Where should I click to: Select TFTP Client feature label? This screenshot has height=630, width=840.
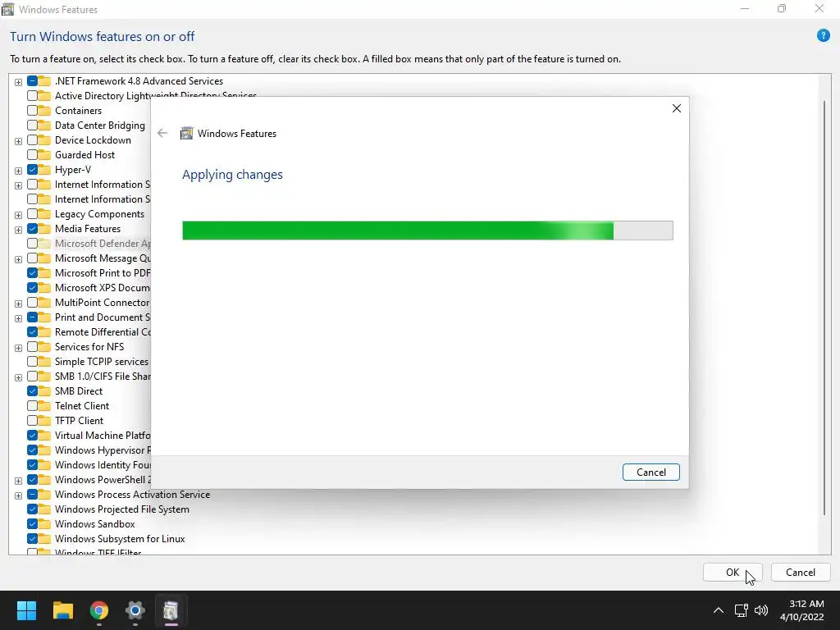click(80, 421)
